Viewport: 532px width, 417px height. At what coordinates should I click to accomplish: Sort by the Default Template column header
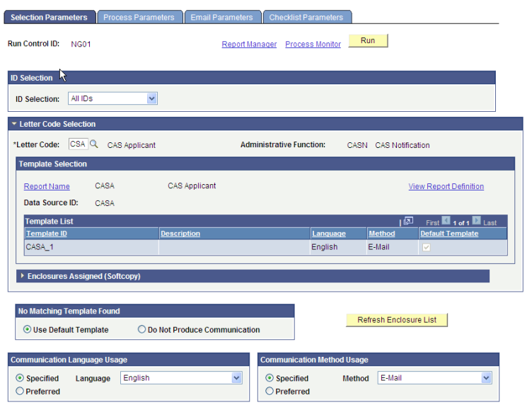pos(449,234)
